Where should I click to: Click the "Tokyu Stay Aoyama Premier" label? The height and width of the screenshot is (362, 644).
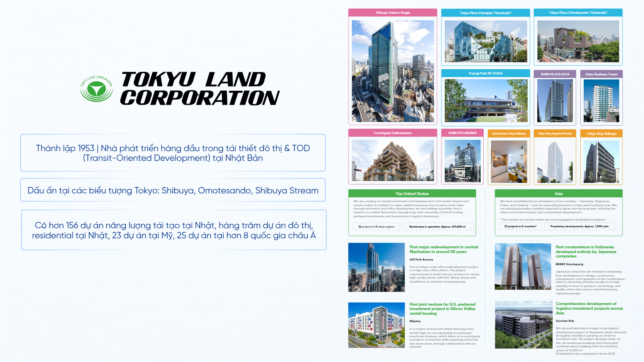click(x=555, y=133)
